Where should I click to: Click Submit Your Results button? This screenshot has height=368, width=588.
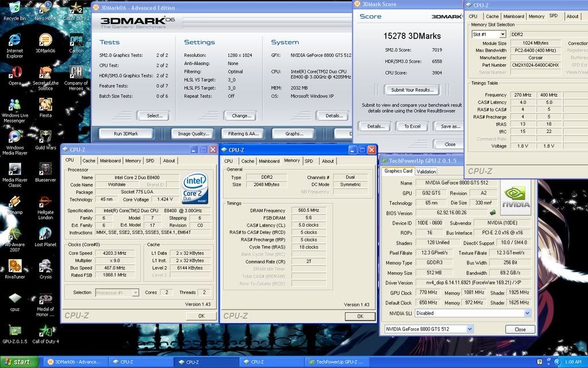[x=412, y=90]
